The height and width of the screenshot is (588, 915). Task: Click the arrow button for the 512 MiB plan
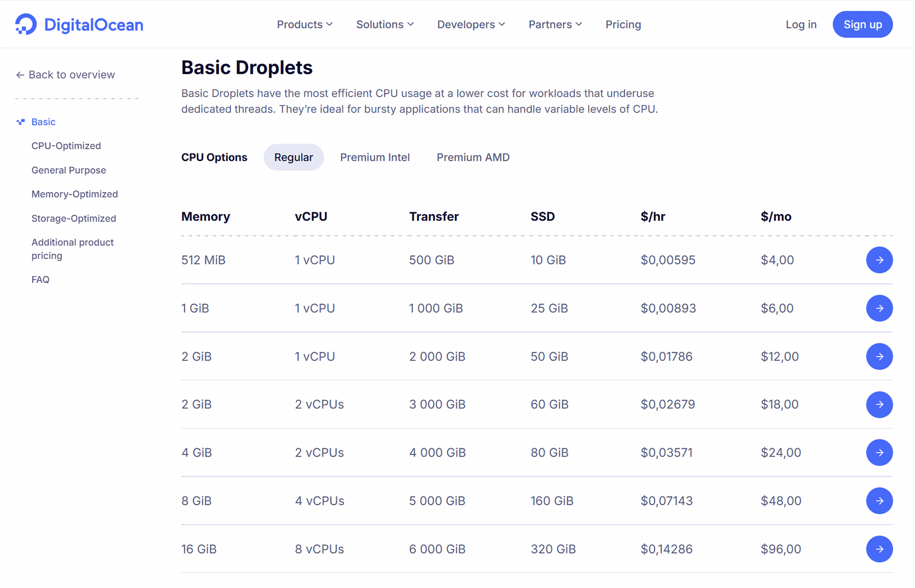(x=879, y=260)
